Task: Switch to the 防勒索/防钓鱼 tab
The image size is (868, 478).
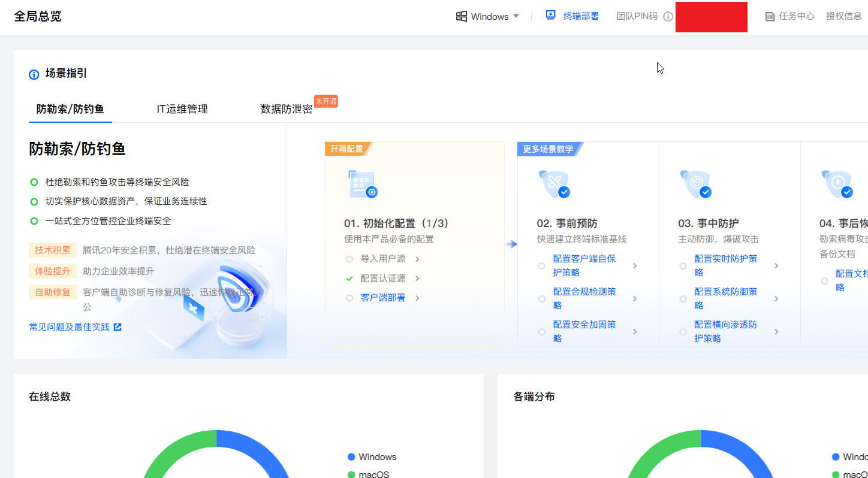Action: [70, 109]
